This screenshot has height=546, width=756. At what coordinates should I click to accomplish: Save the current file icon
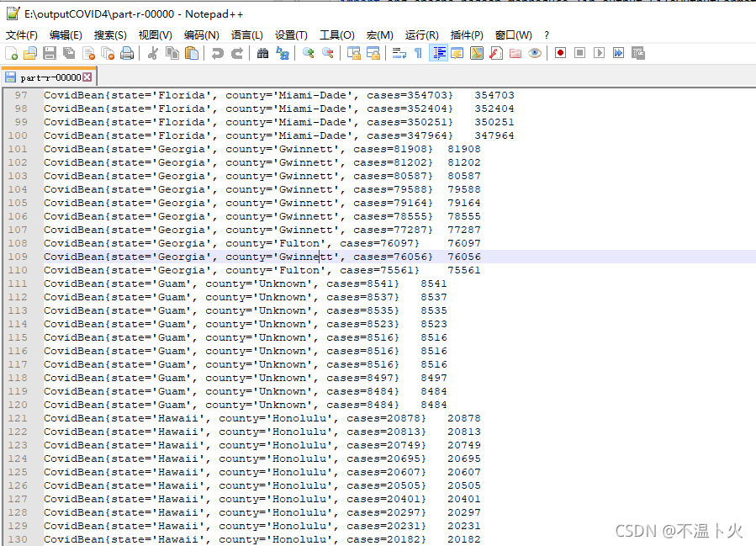(x=49, y=53)
